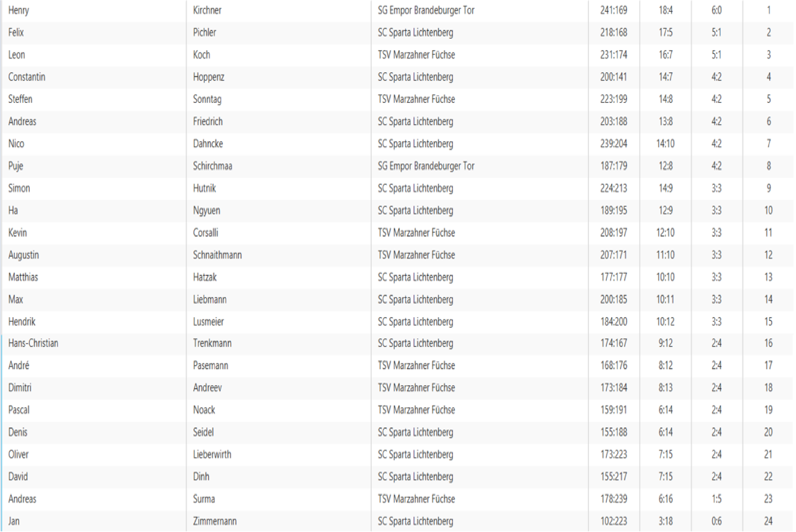Select the surname Lieberwirth
Screen dimensions: 796x532
click(212, 454)
